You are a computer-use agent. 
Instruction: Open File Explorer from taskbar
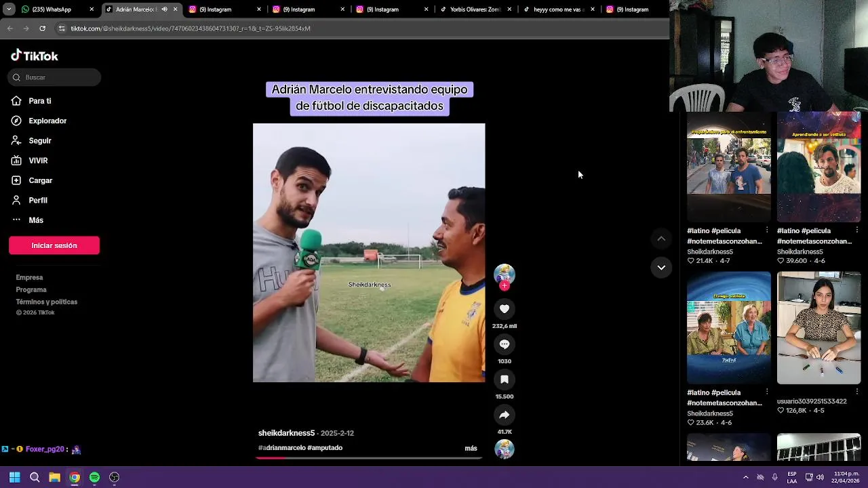(x=54, y=477)
